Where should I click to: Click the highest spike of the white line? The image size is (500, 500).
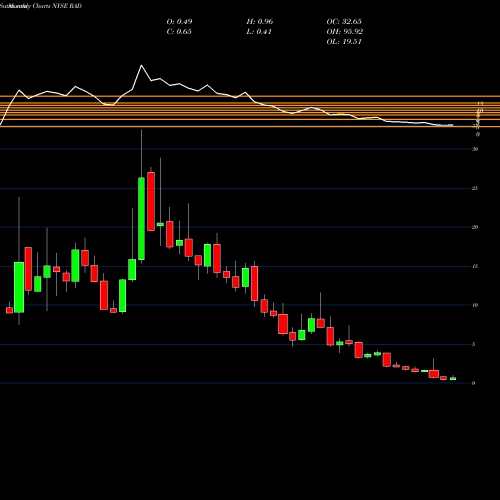[x=141, y=65]
